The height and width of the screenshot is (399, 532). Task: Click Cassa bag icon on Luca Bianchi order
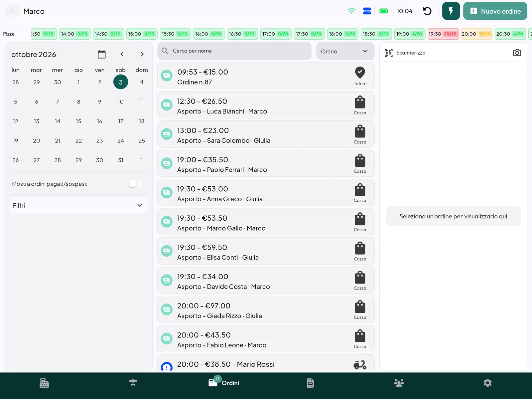[x=360, y=102]
